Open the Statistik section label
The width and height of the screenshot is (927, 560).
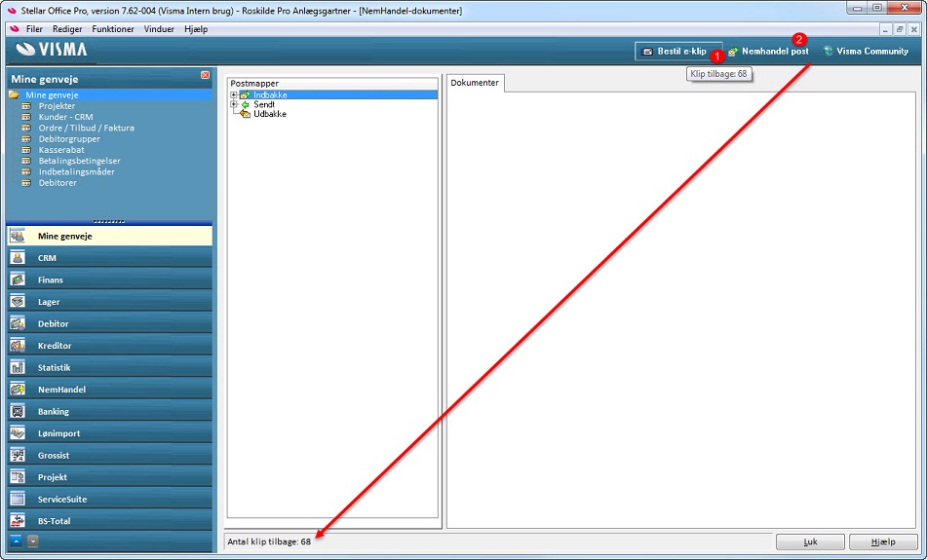click(x=54, y=367)
